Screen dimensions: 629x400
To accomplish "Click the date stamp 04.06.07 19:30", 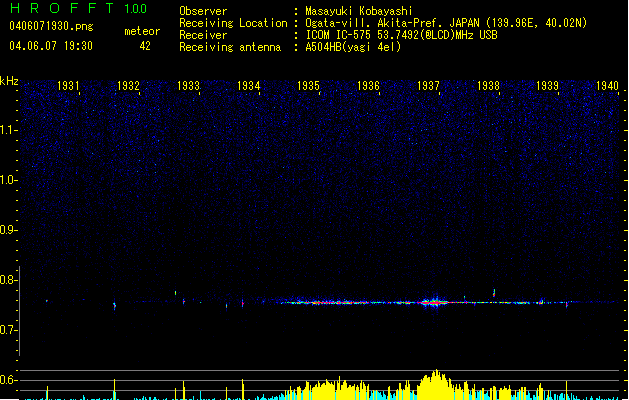I will [51, 46].
